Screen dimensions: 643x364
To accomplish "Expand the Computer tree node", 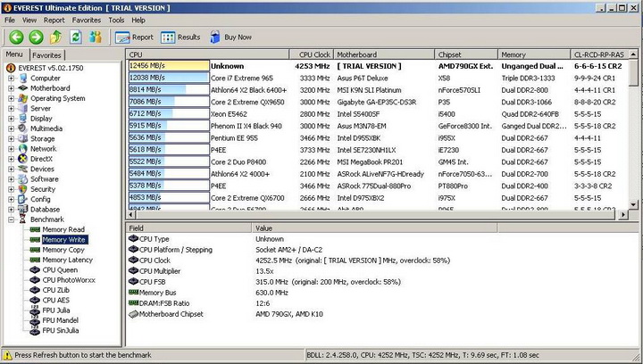I will point(11,79).
